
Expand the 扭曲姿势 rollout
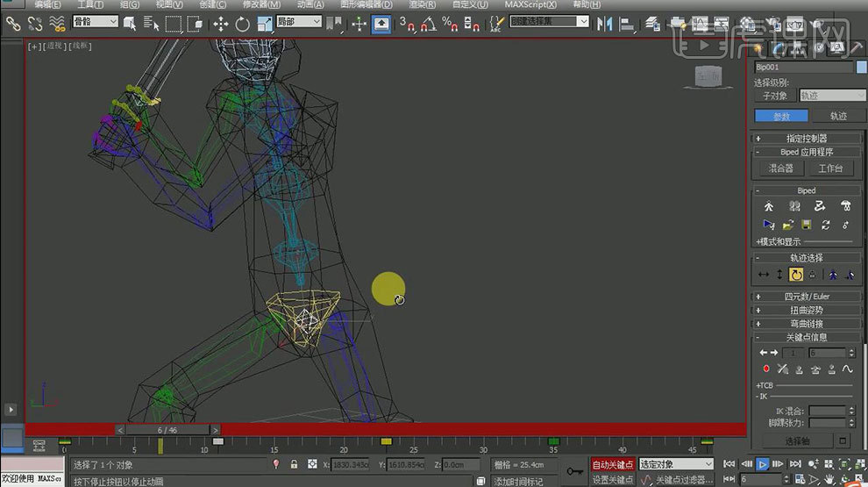807,311
